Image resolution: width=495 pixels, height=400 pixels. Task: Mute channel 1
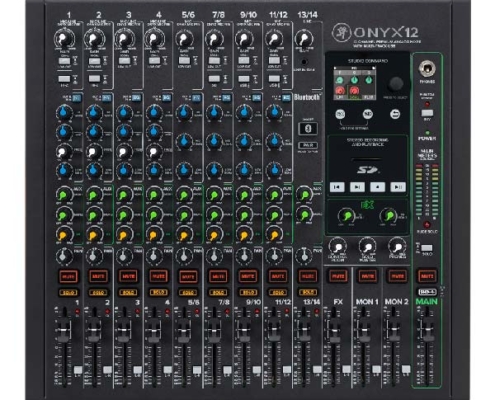pos(69,276)
